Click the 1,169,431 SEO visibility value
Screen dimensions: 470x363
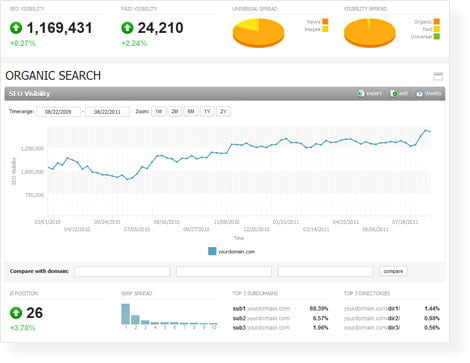pyautogui.click(x=59, y=28)
